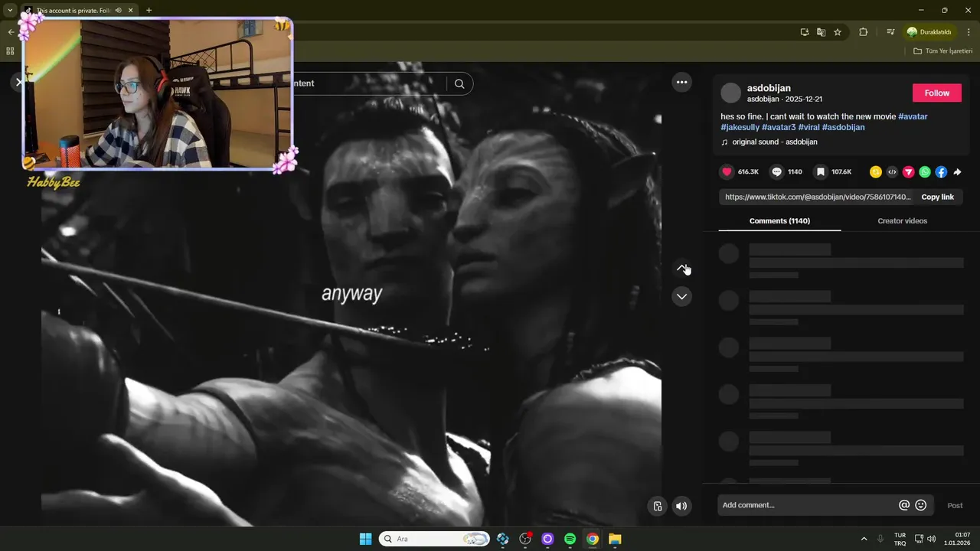Open a new browser tab

coord(149,10)
